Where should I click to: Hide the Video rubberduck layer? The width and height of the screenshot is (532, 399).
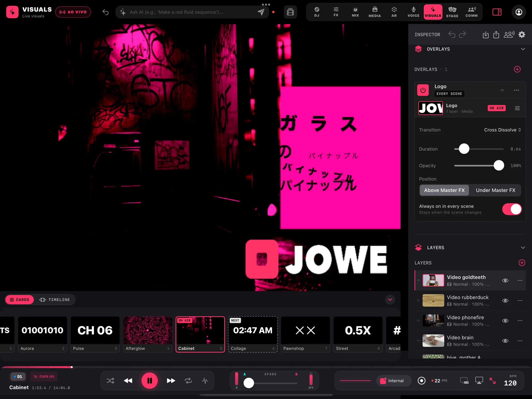tap(505, 300)
